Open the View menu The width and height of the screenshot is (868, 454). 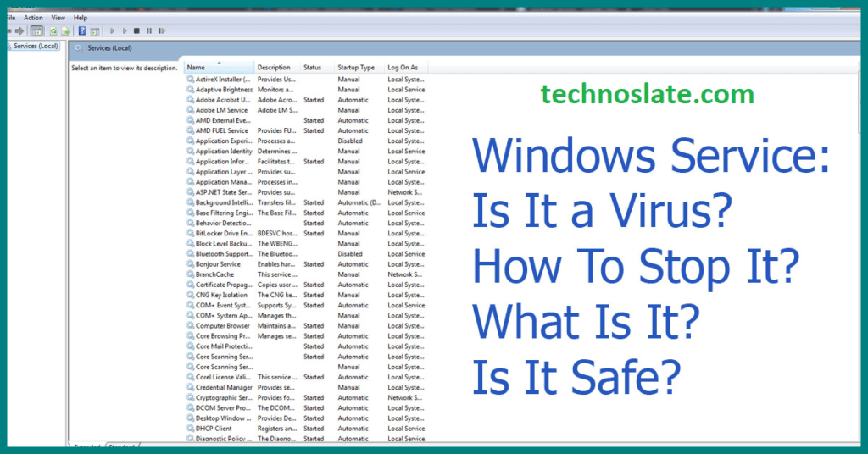click(x=58, y=18)
